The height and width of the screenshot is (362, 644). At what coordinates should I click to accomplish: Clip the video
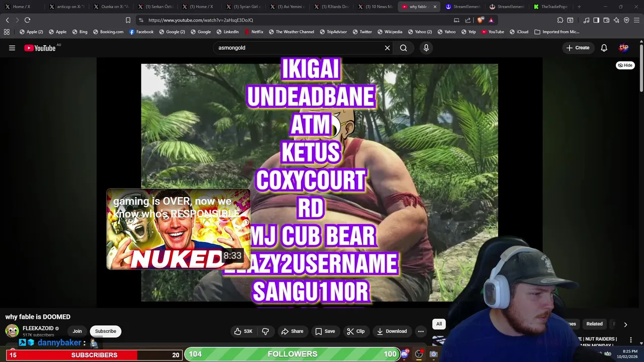click(x=355, y=331)
